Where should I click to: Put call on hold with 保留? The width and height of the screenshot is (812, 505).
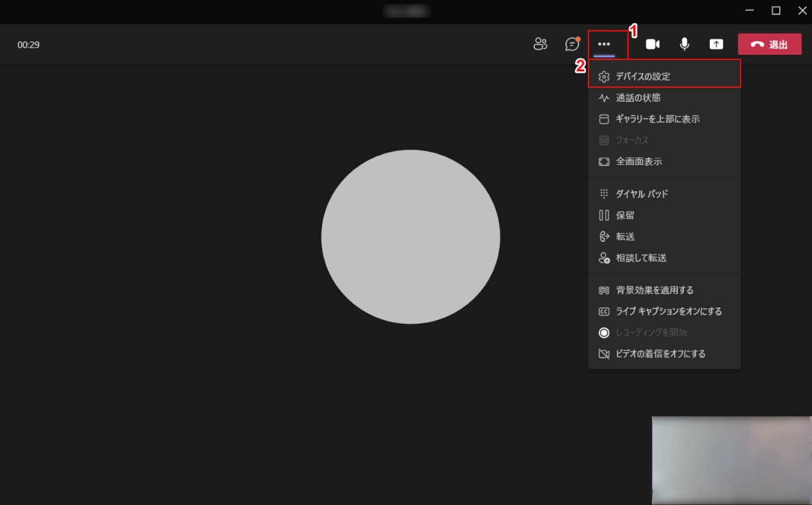click(x=664, y=215)
